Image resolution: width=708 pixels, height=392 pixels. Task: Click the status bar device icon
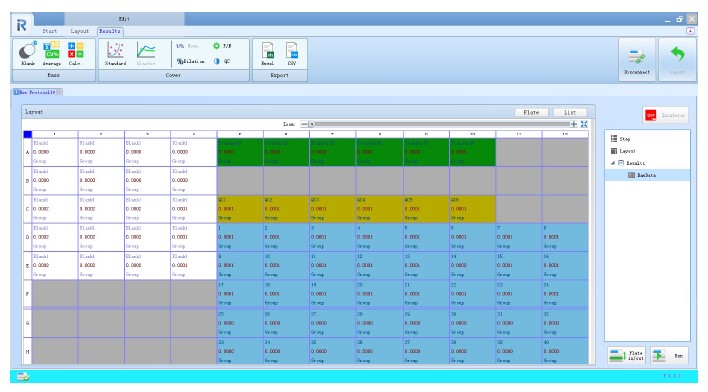point(23,376)
